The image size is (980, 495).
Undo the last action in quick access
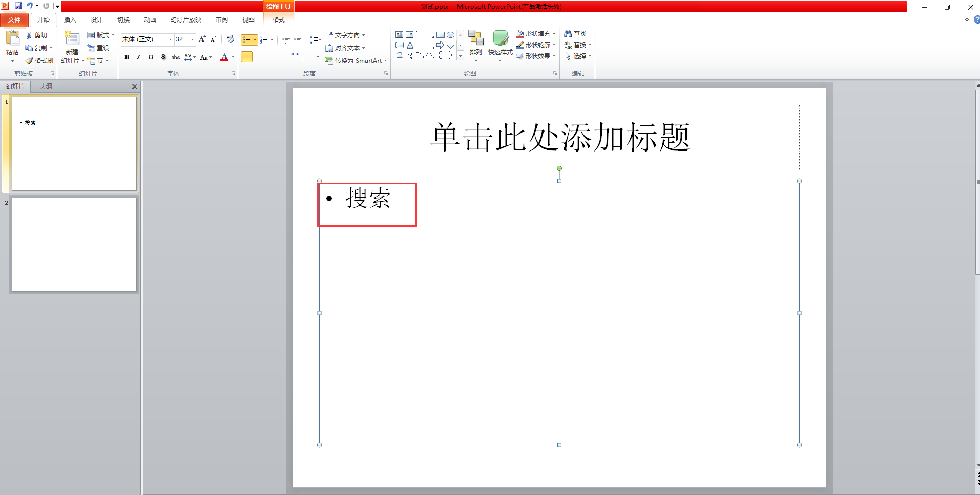[x=30, y=6]
